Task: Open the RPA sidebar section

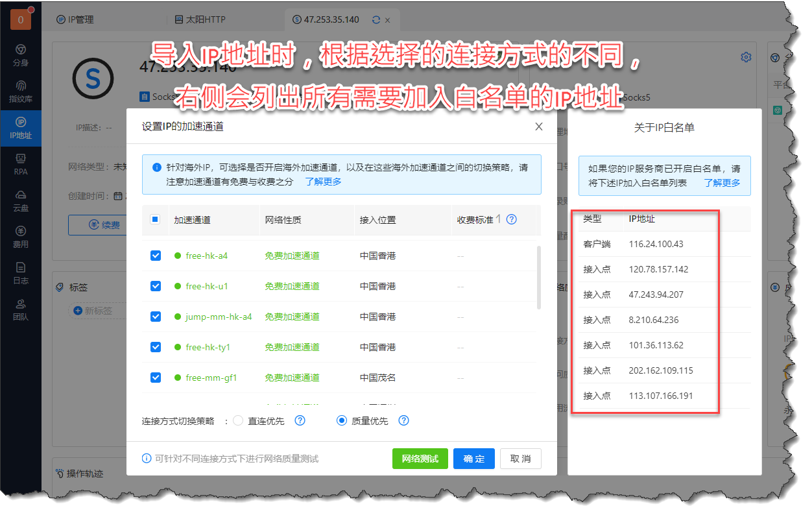Action: click(21, 165)
